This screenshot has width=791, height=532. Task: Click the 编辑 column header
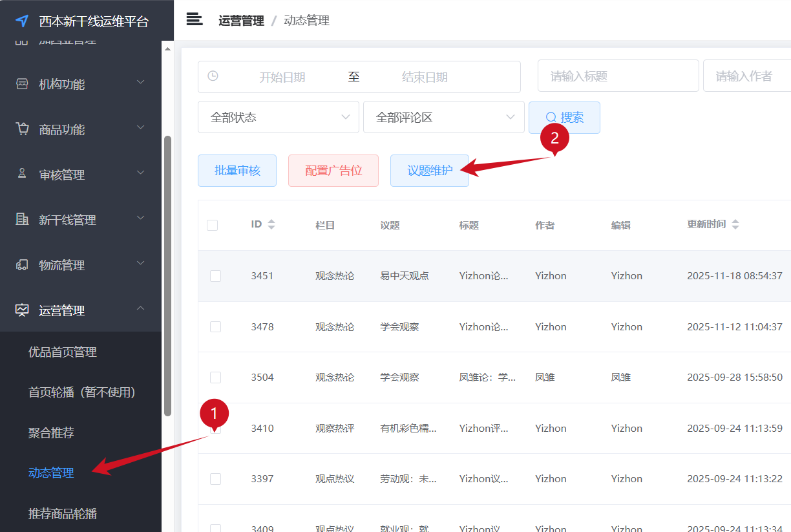pos(621,225)
